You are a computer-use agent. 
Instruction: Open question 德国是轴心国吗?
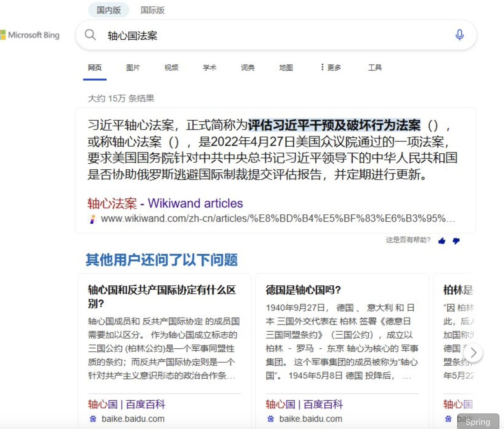pos(303,290)
